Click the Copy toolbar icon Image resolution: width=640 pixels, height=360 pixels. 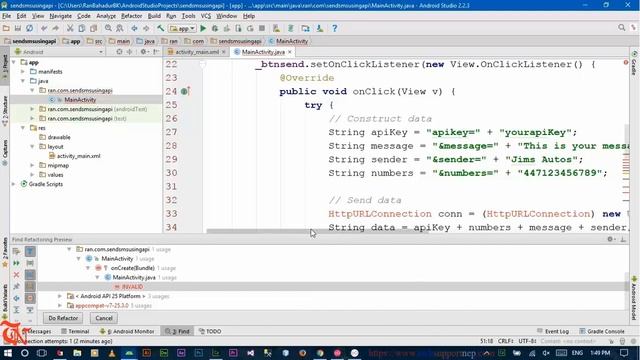82,28
